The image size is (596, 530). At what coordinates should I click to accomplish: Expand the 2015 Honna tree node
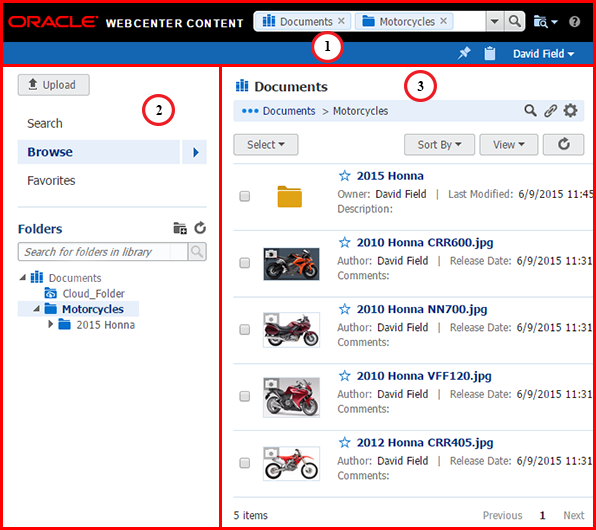point(50,324)
